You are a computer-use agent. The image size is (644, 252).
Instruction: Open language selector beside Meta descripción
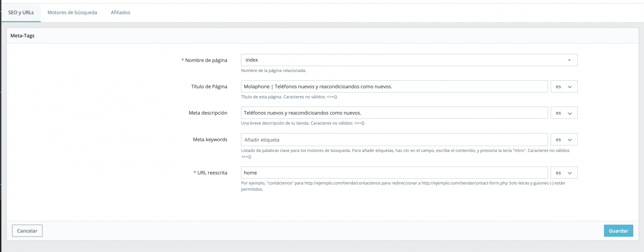(564, 113)
